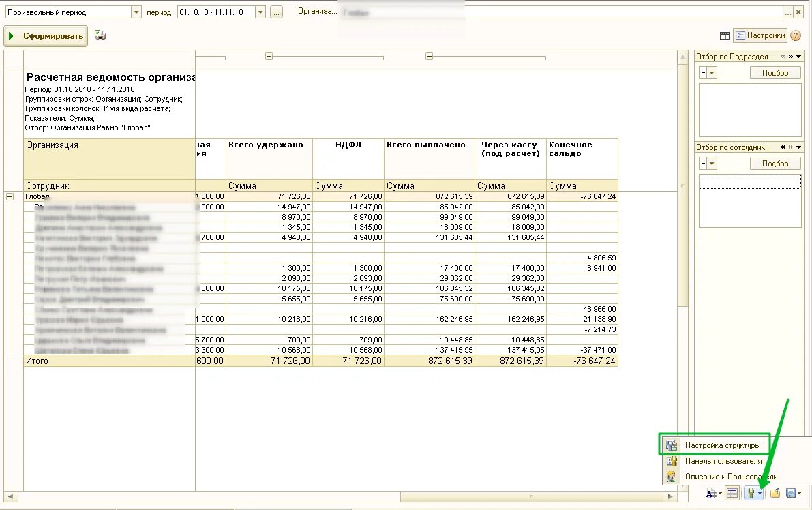Collapse Отбор по сотруднику panel with black triangle
This screenshot has width=812, height=510.
pos(799,147)
